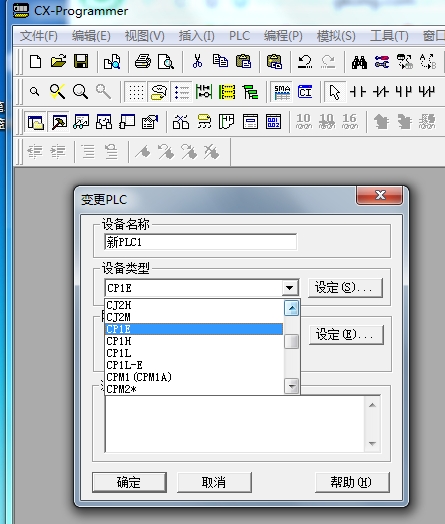
Task: Click the Open folder icon
Action: pos(58,62)
